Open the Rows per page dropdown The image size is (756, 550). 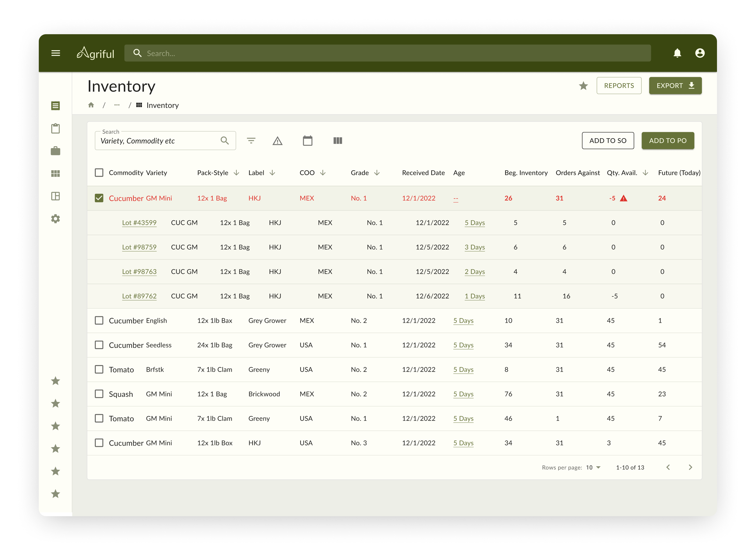point(593,467)
